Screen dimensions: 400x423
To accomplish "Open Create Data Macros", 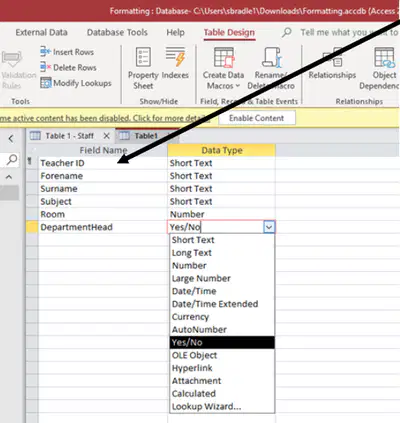I will [x=224, y=68].
